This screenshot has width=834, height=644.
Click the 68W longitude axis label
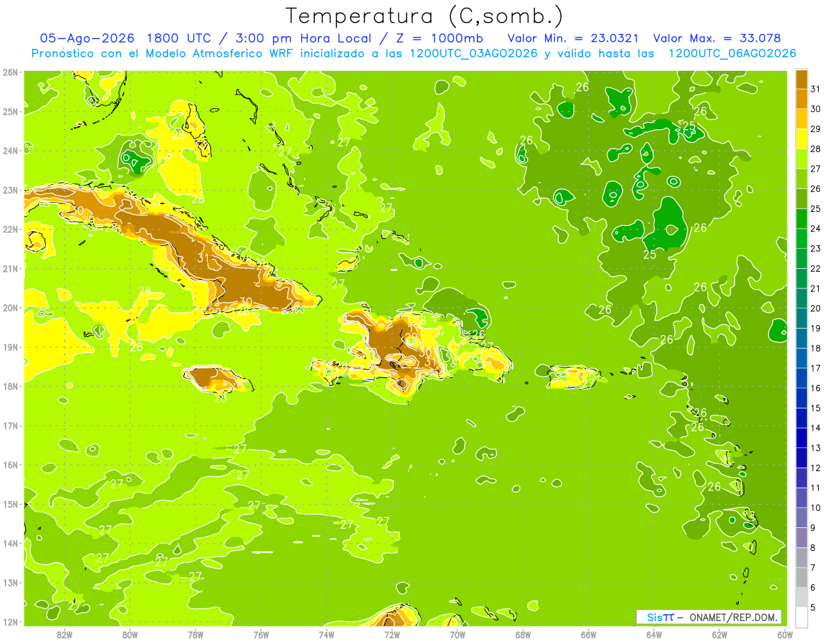pos(523,634)
